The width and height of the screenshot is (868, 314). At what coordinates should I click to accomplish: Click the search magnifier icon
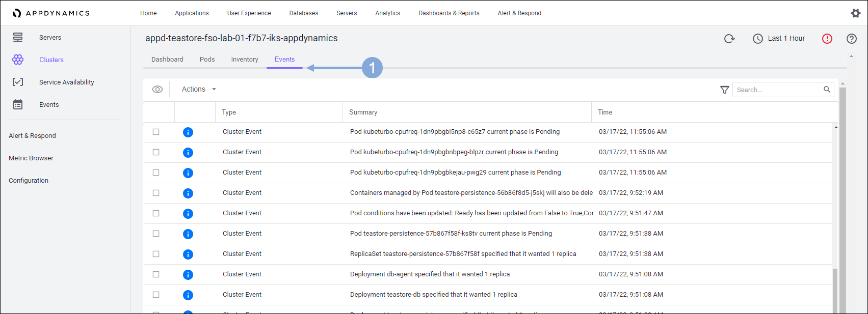[827, 90]
